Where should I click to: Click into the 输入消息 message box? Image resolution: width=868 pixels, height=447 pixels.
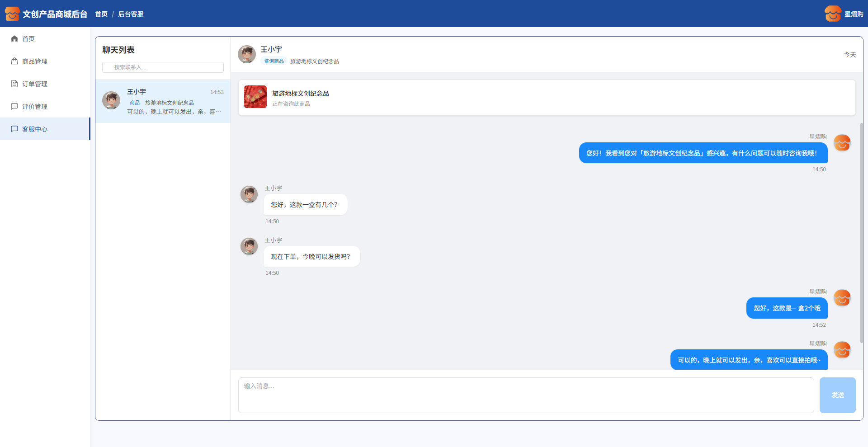(526, 395)
